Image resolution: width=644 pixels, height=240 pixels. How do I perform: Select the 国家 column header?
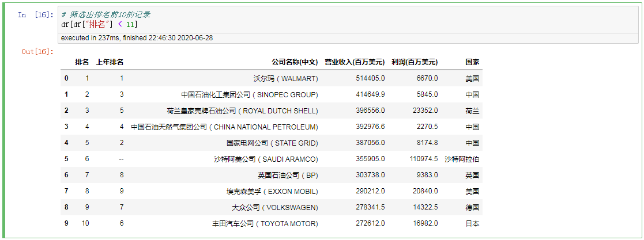[x=472, y=62]
